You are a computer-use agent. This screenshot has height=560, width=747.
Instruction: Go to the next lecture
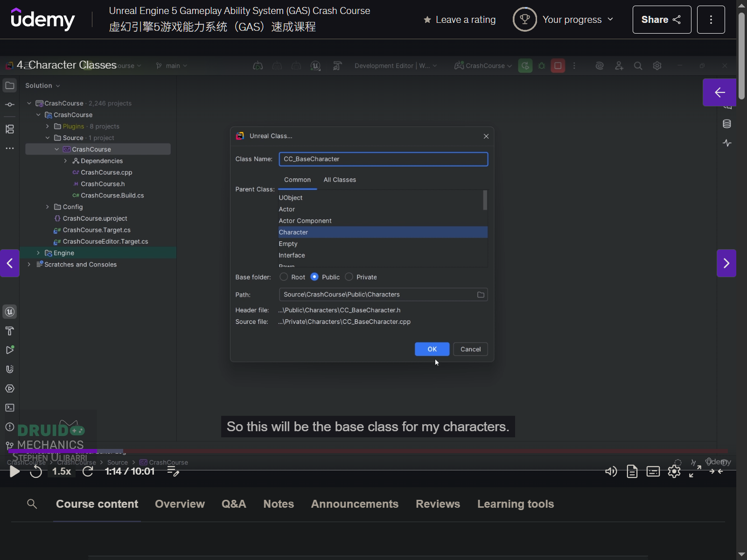point(726,263)
